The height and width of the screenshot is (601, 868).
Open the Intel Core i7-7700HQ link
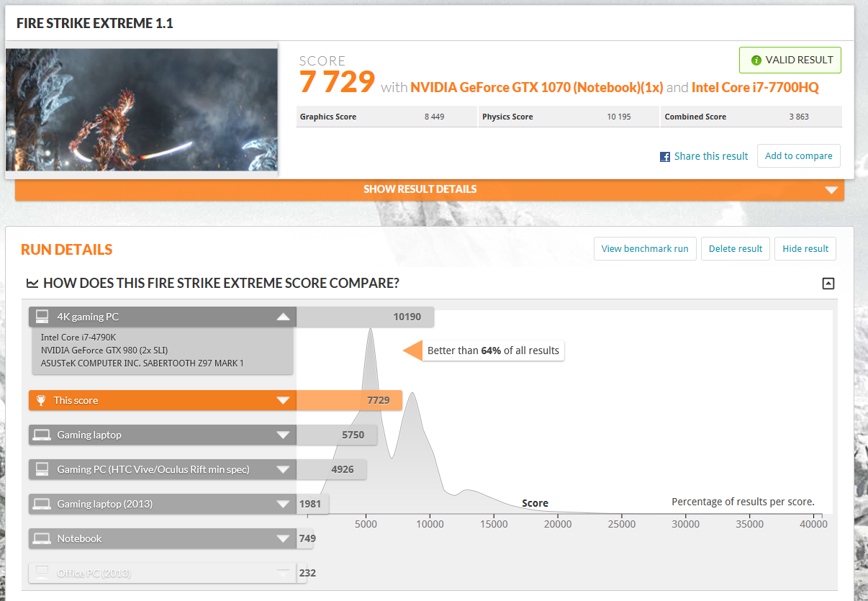pos(755,88)
